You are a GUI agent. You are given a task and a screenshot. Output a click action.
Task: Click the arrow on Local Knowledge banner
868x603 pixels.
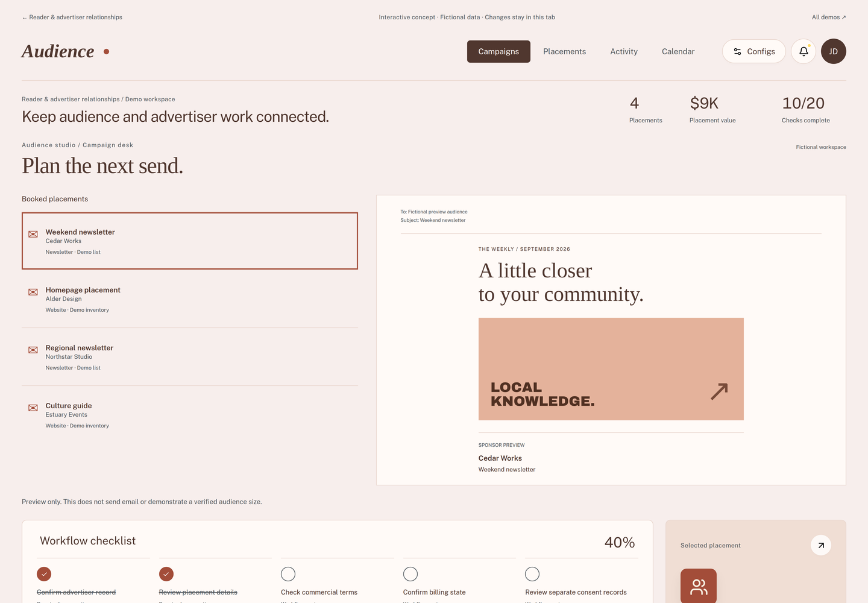coord(719,391)
